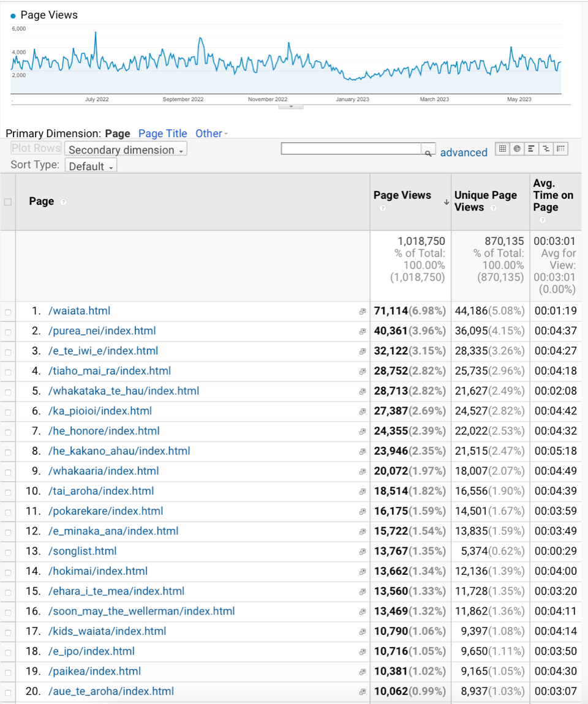The width and height of the screenshot is (588, 704).
Task: Select the comparison view icon
Action: pyautogui.click(x=546, y=149)
